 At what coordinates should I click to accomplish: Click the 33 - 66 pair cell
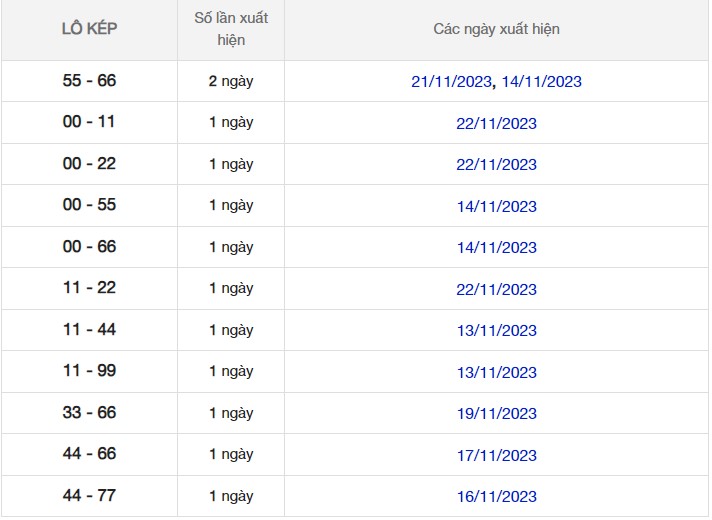(x=89, y=413)
